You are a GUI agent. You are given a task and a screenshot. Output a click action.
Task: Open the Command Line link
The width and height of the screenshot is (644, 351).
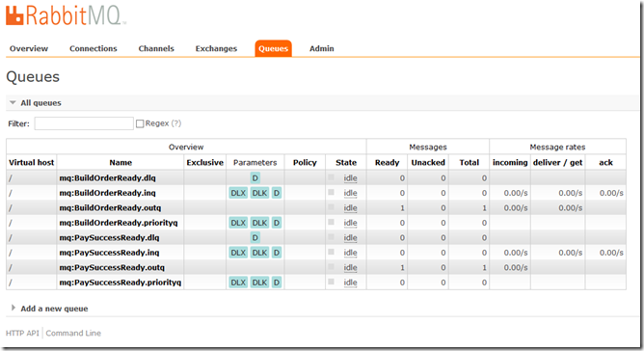pos(73,333)
